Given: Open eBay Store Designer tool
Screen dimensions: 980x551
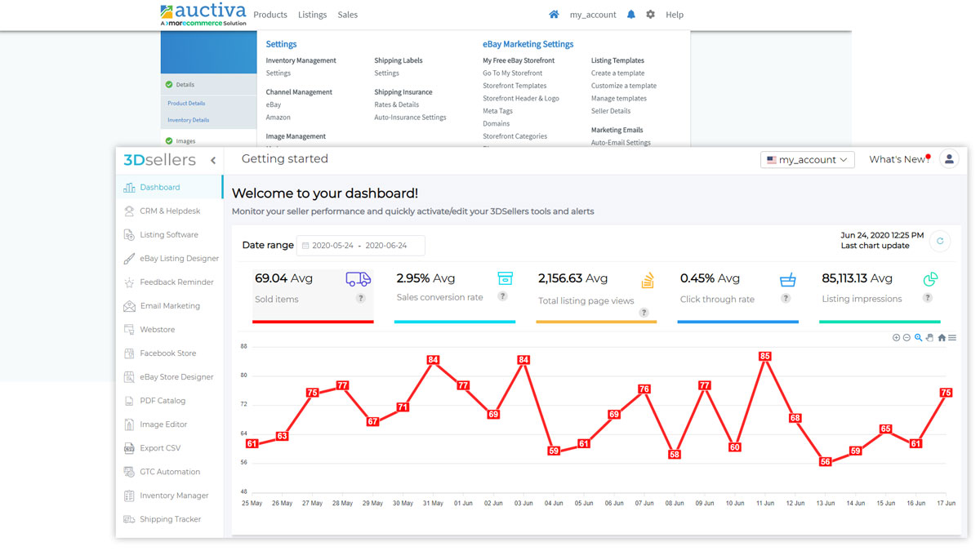Looking at the screenshot, I should (168, 376).
